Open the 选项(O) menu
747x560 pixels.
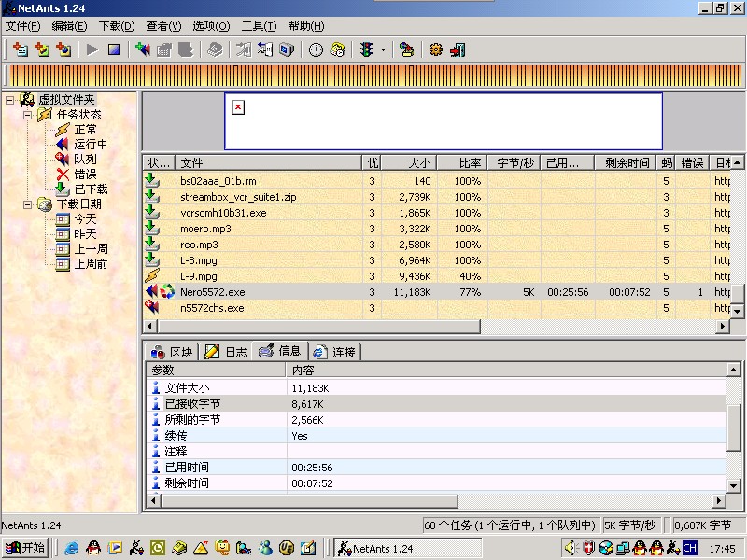[211, 26]
